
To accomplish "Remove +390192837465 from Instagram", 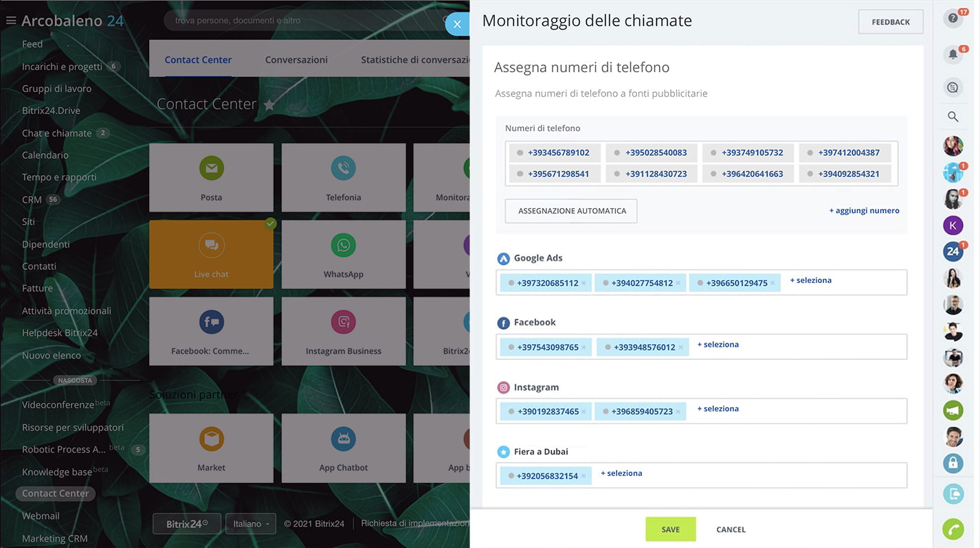I will coord(583,412).
